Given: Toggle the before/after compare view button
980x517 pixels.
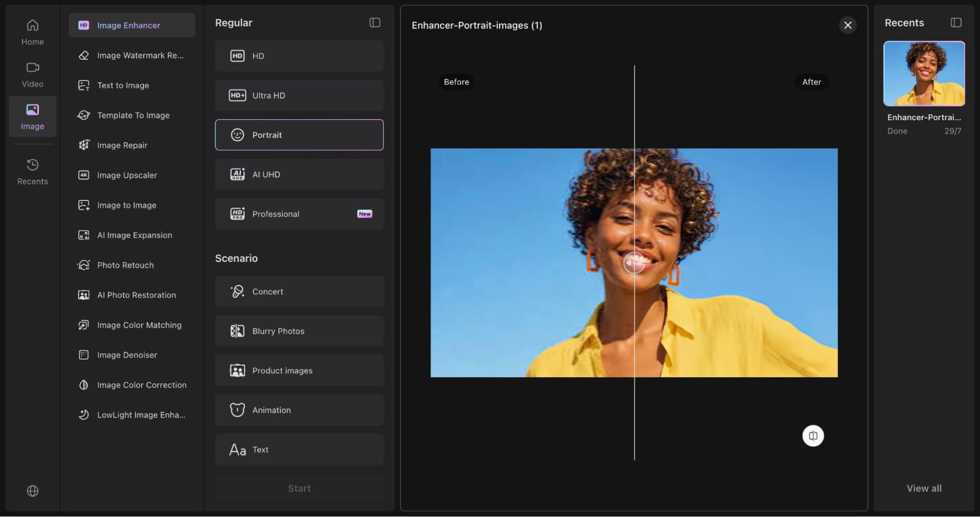Looking at the screenshot, I should tap(813, 436).
